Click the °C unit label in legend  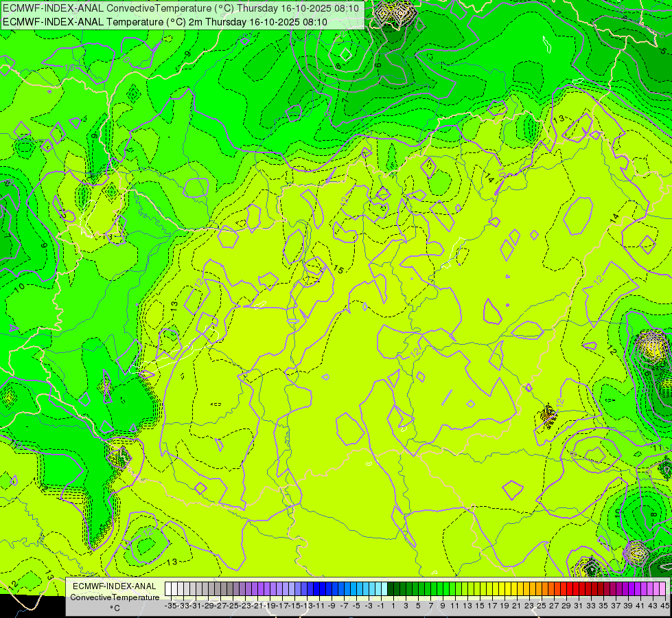point(115,608)
